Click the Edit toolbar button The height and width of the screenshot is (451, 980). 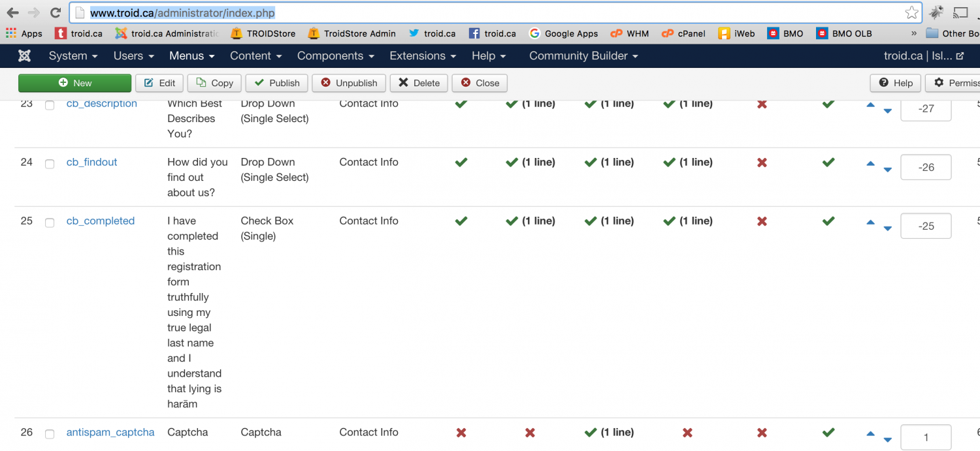point(159,83)
